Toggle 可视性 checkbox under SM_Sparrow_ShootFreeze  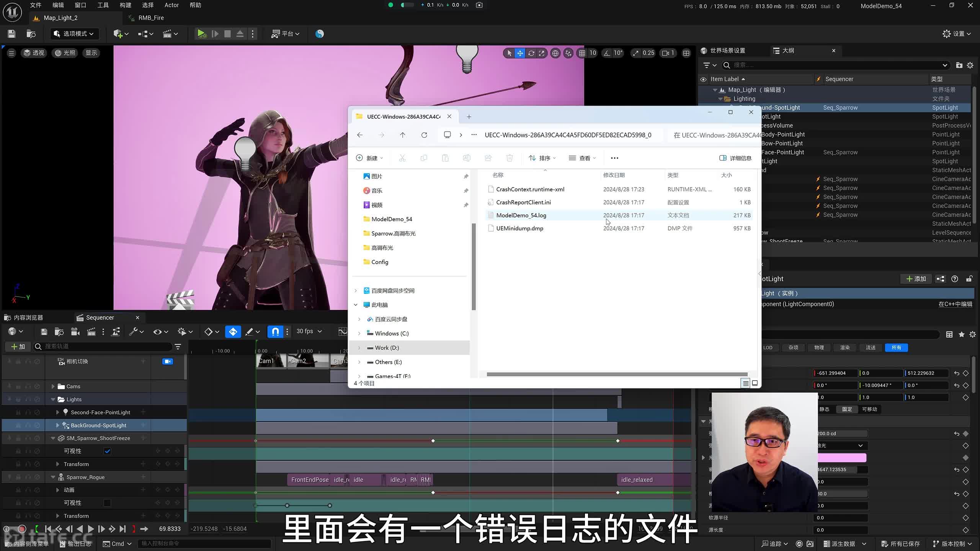[108, 451]
